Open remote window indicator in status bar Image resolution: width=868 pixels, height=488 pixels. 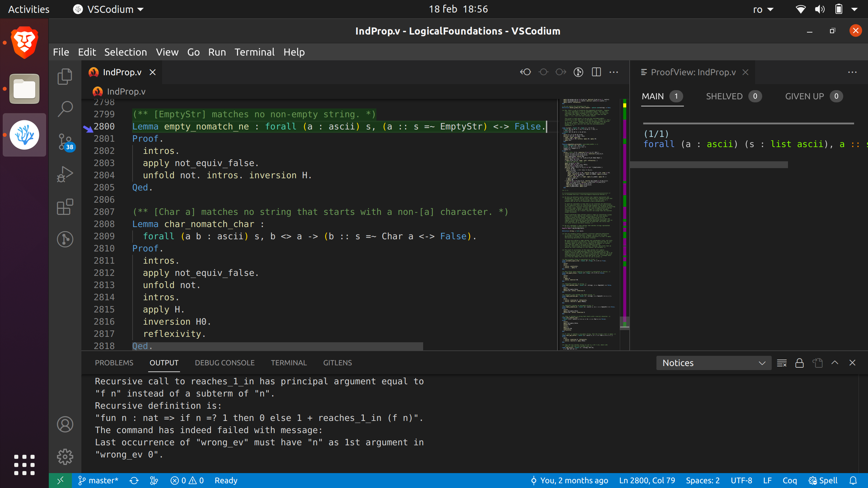(60, 481)
